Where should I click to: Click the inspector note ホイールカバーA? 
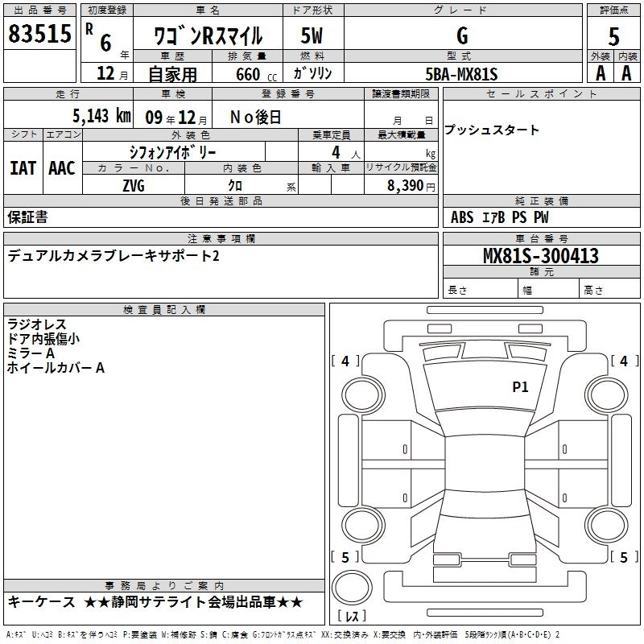pos(56,368)
